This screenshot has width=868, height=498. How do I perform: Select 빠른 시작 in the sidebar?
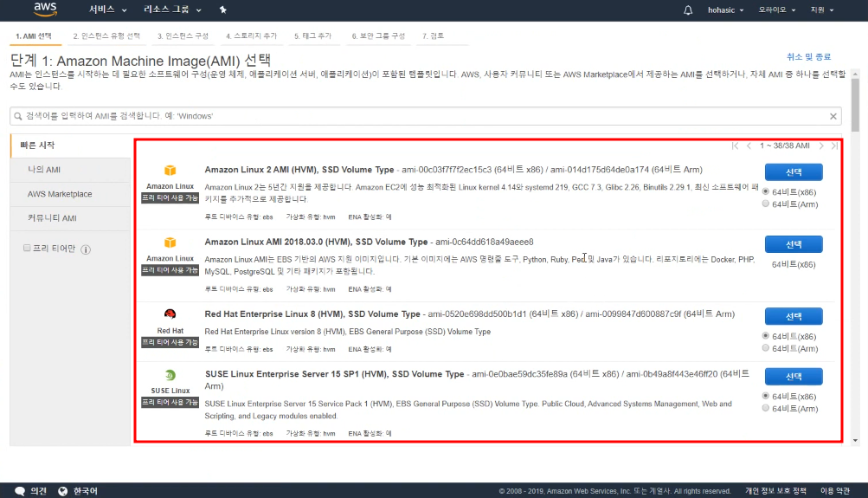coord(71,146)
